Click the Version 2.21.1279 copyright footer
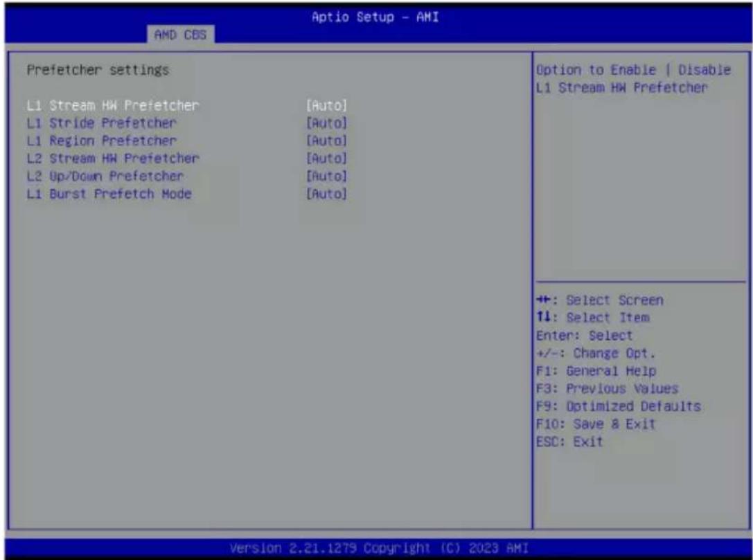 [379, 548]
